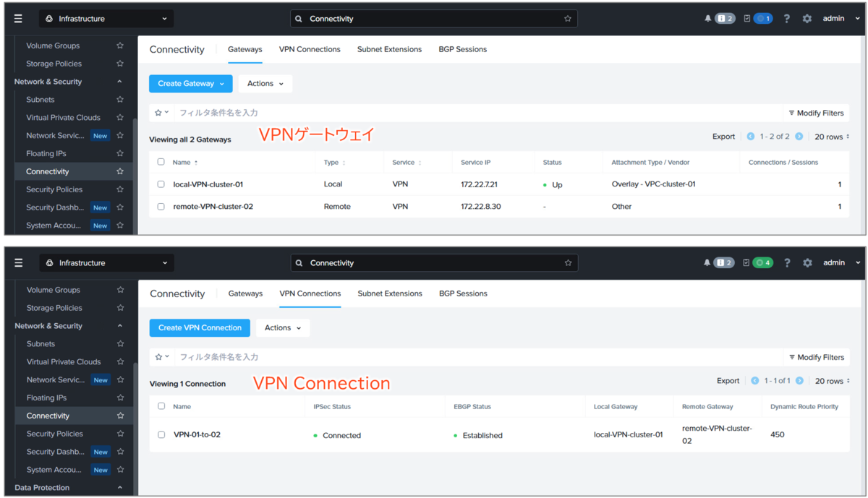The height and width of the screenshot is (498, 868).
Task: Open the Infrastructure dropdown on the Gateways page
Action: (106, 19)
